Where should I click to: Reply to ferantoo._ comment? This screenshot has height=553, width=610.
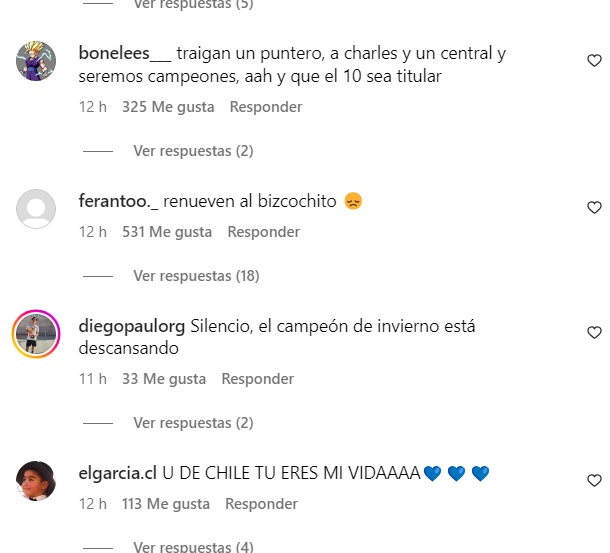[264, 232]
